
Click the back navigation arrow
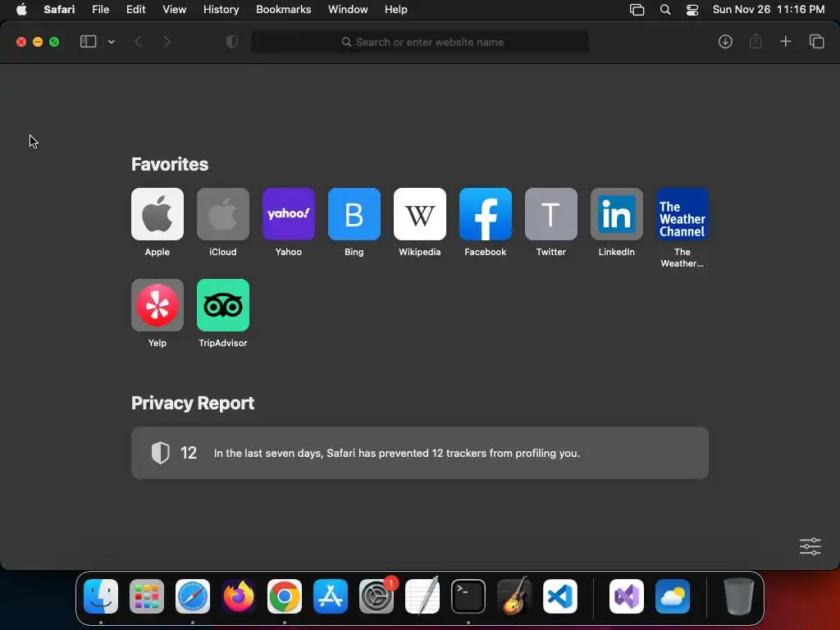tap(138, 42)
